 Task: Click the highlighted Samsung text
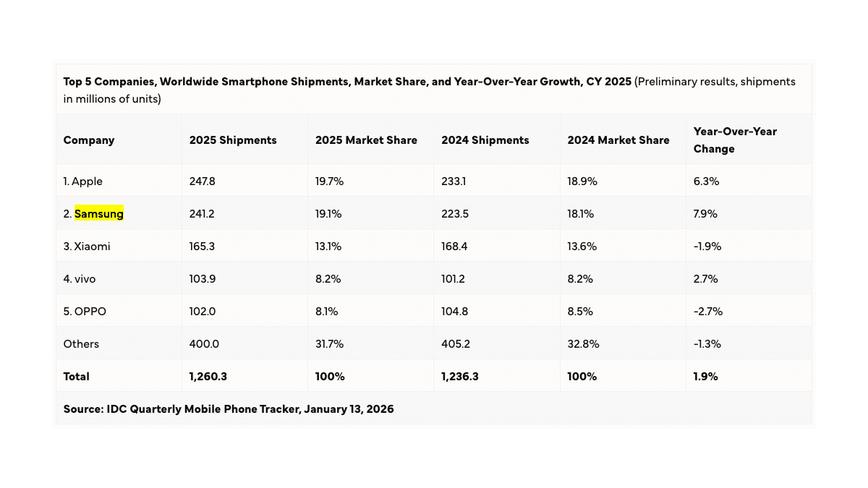coord(99,214)
